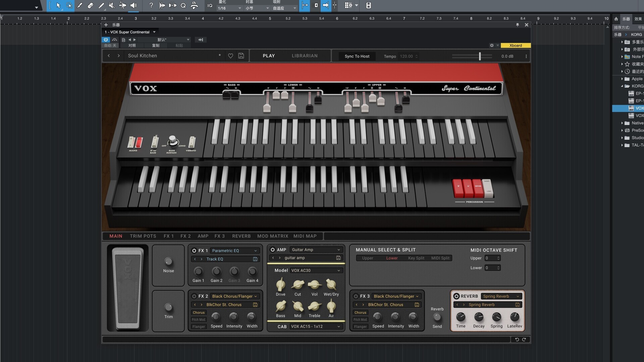Select the Mute tool
644x362 pixels.
(112, 5)
